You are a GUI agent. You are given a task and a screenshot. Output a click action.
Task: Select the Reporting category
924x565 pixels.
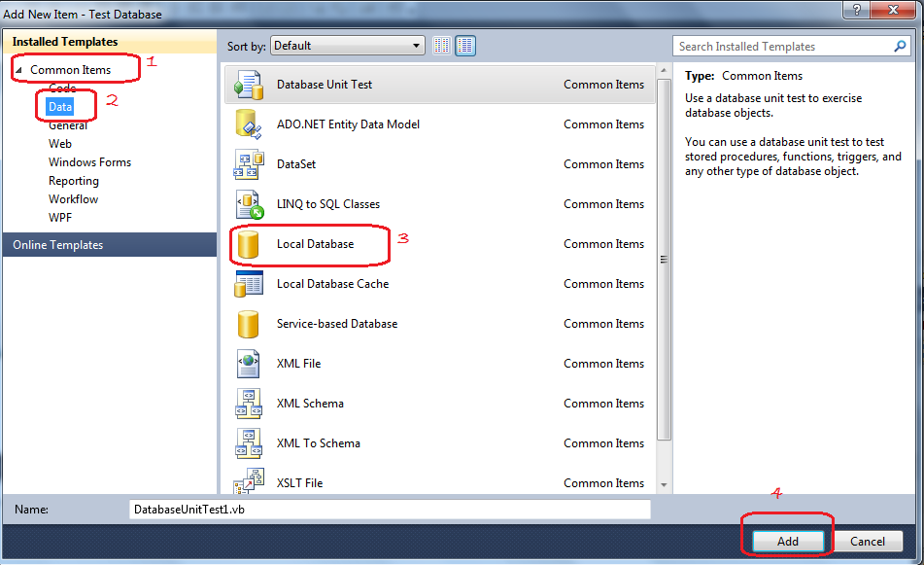coord(74,181)
